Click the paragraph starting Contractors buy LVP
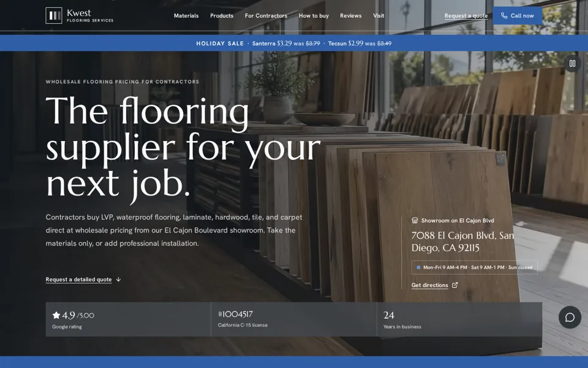Screen dimensions: 588x368 click(x=173, y=230)
